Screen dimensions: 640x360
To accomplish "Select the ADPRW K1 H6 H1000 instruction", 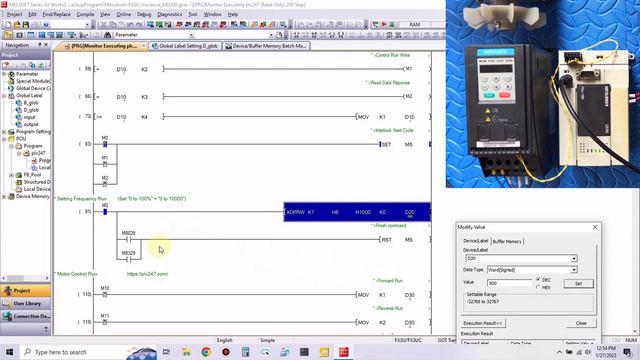I will click(x=357, y=212).
